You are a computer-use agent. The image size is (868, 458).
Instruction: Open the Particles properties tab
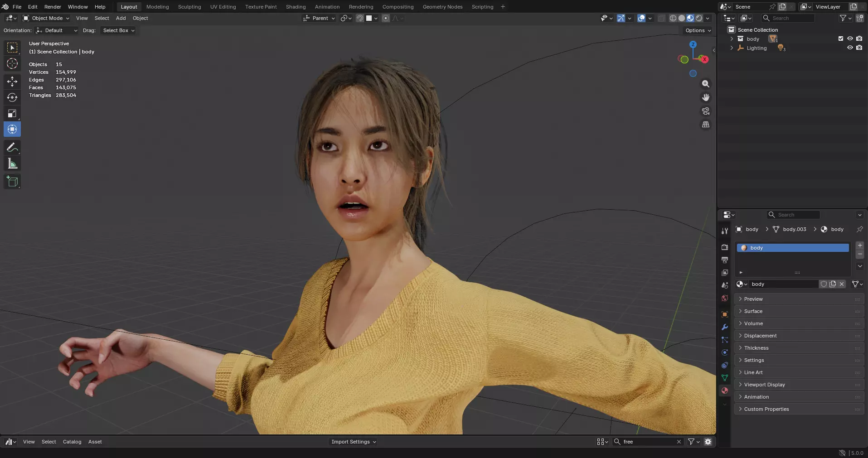pos(725,340)
